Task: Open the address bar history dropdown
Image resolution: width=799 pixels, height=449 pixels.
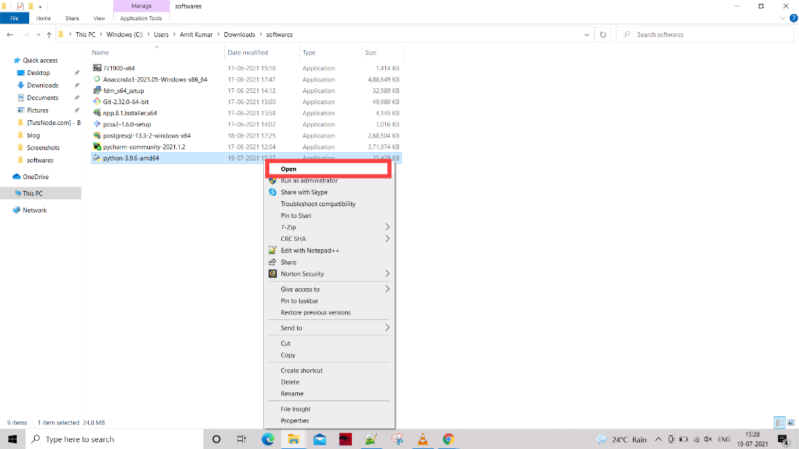Action: [x=587, y=35]
